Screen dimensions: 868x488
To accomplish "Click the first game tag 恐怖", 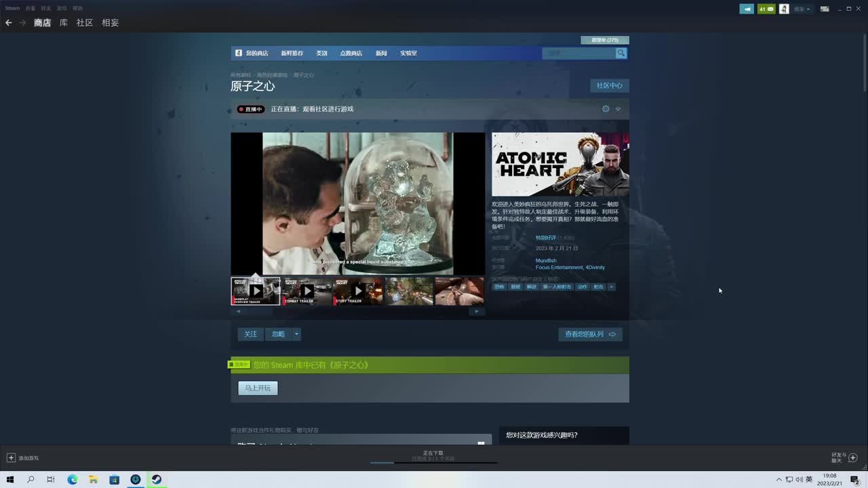I will pyautogui.click(x=499, y=287).
